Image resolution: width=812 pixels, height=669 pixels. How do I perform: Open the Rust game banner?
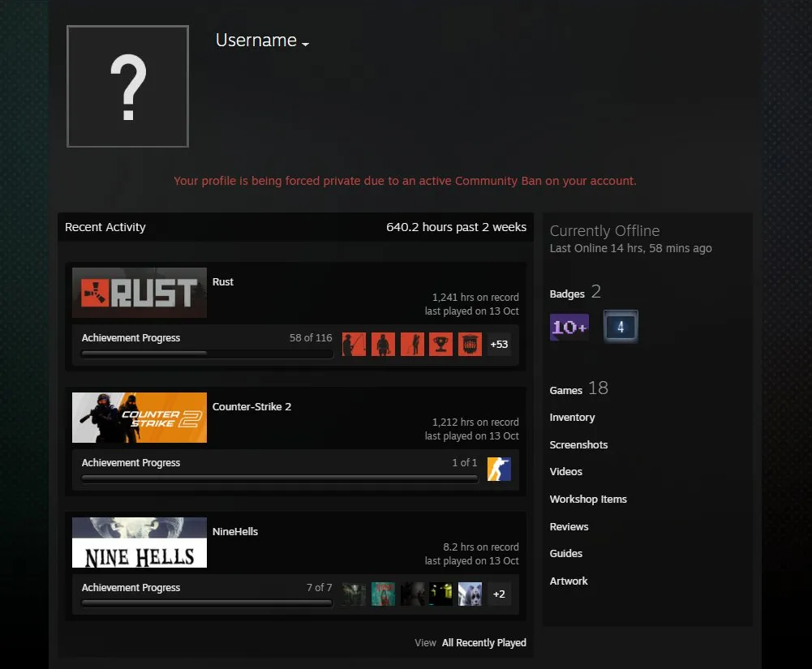point(140,293)
